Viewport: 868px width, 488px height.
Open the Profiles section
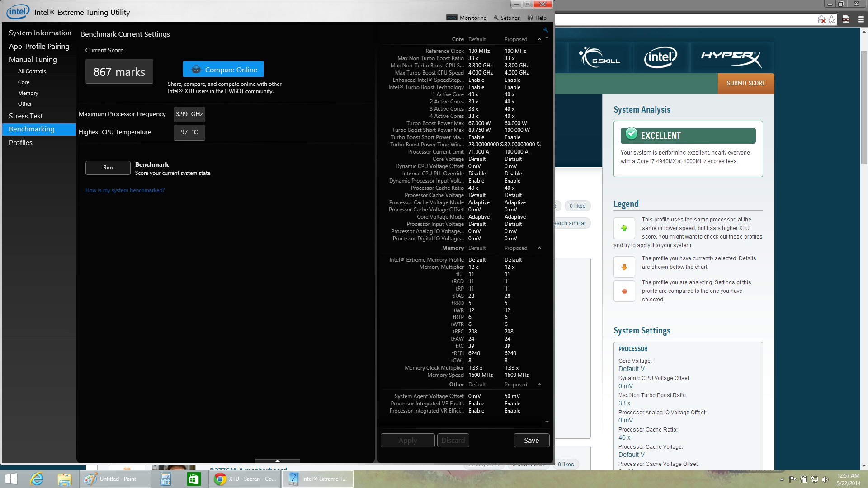(21, 143)
